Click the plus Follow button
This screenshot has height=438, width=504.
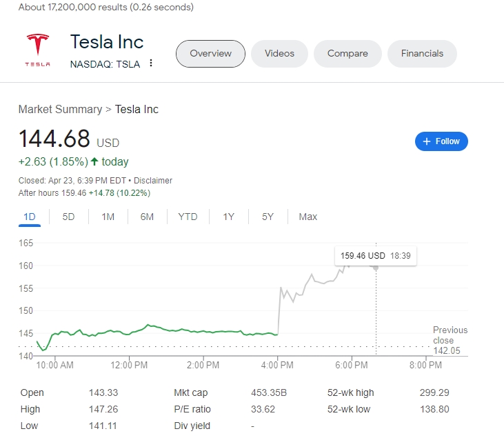click(441, 141)
